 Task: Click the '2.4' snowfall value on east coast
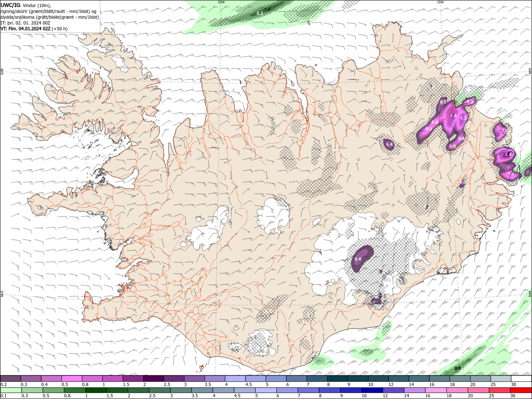point(508,155)
